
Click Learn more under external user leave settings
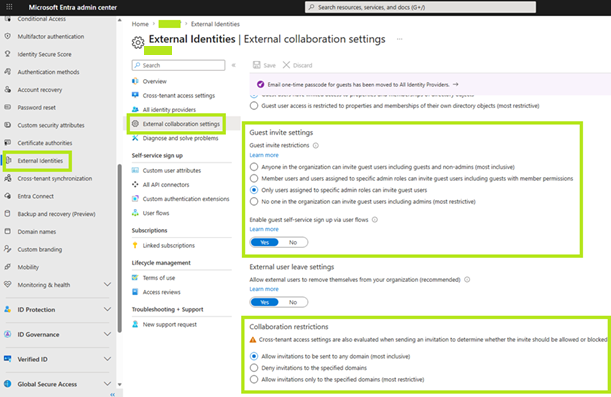pos(264,289)
